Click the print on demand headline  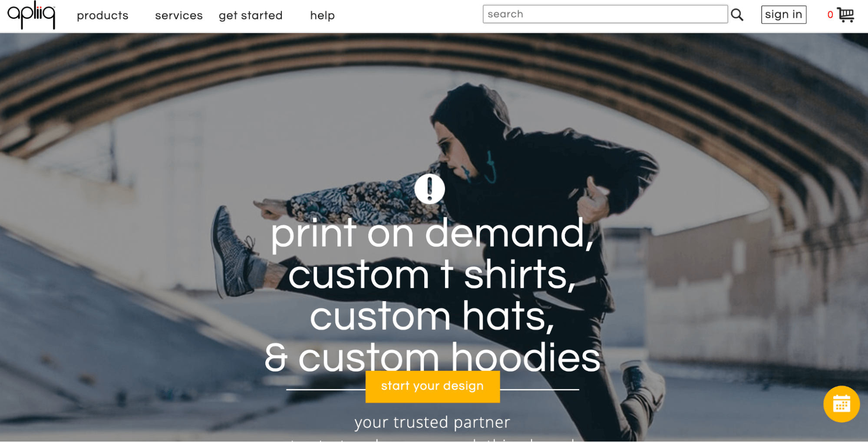click(x=432, y=233)
